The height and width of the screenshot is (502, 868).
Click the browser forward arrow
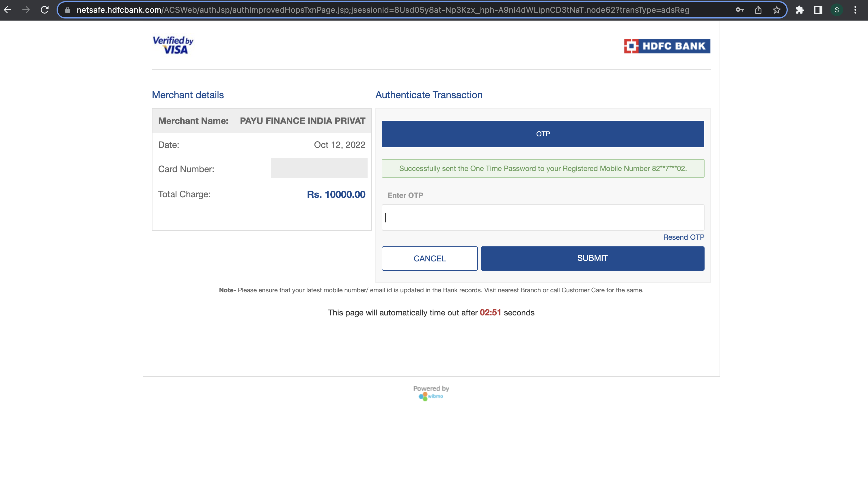coord(26,10)
